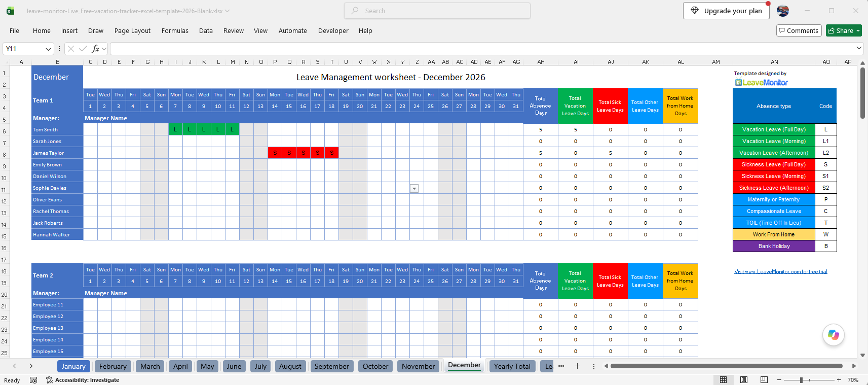Open the formula bar options dots
The image size is (868, 385).
59,49
